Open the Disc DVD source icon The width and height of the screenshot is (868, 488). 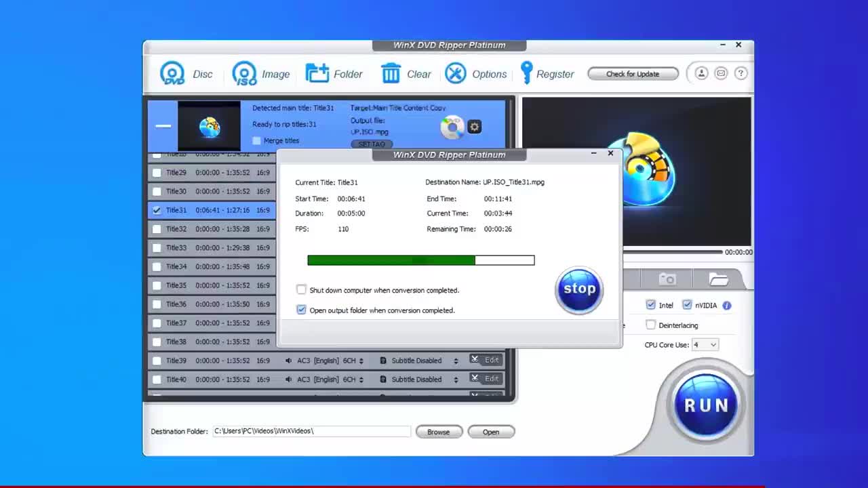172,73
